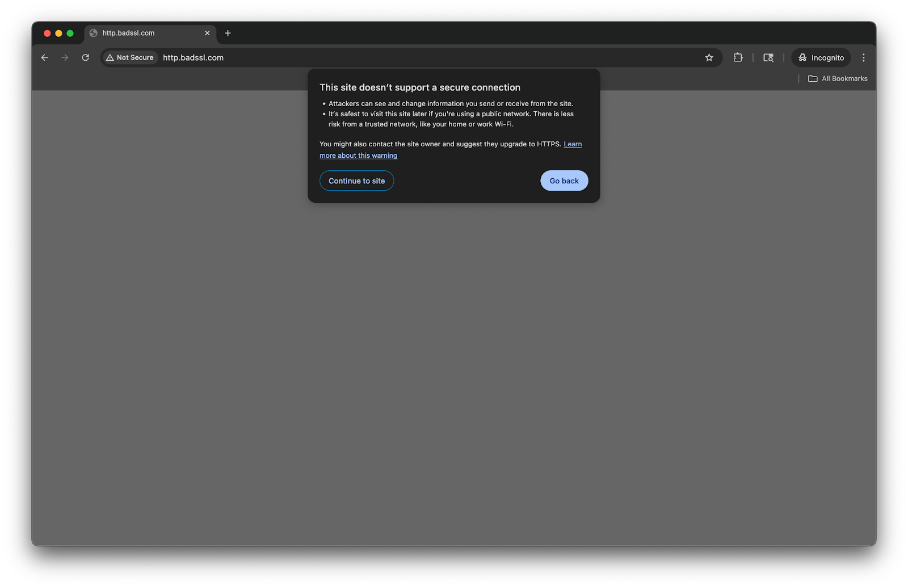
Task: Open a new tab with plus
Action: pos(228,33)
